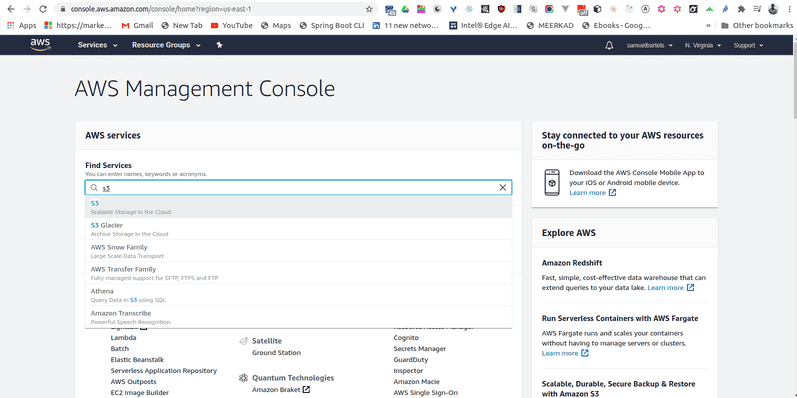This screenshot has width=797, height=398.
Task: Open the Ground Station service link
Action: [x=277, y=353]
